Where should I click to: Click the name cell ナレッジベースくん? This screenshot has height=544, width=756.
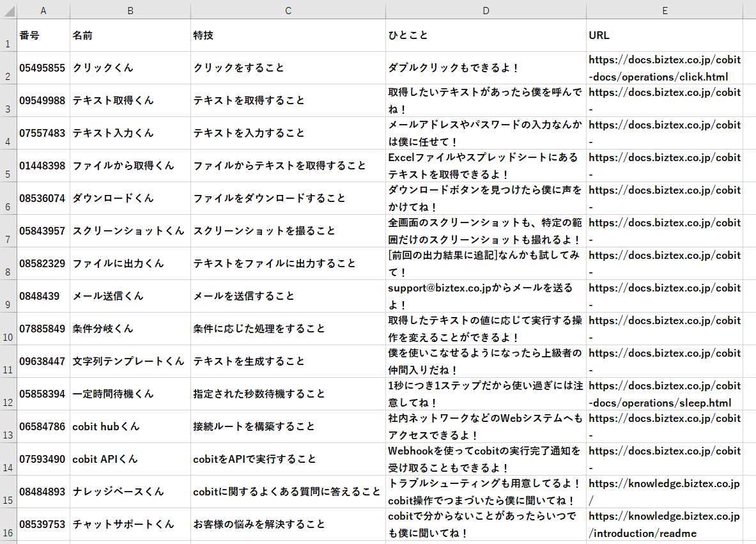tap(130, 492)
